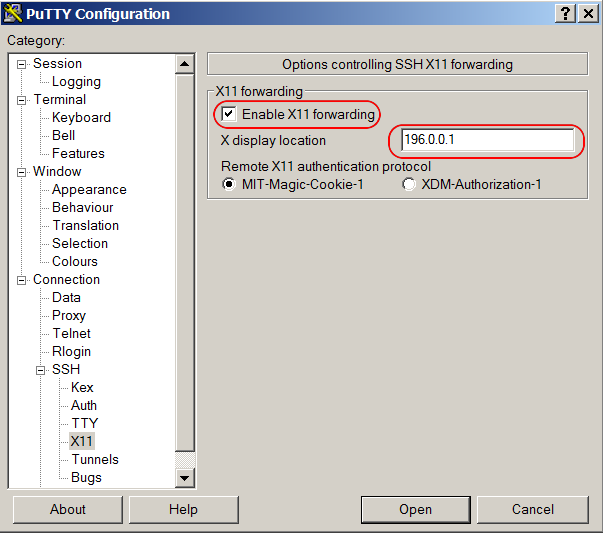The image size is (603, 533).
Task: Toggle the Enable X11 forwarding checkbox
Action: coord(229,114)
